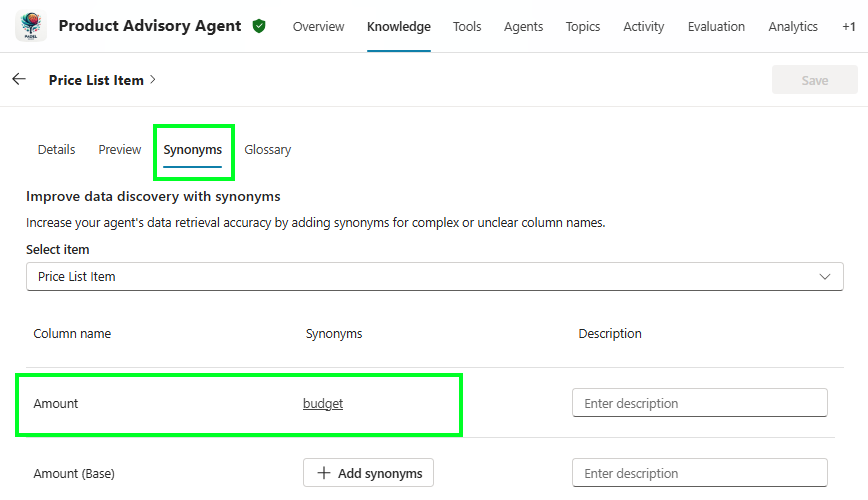Click the Product Advisory Agent logo icon
Image resolution: width=868 pixels, height=500 pixels.
tap(31, 26)
